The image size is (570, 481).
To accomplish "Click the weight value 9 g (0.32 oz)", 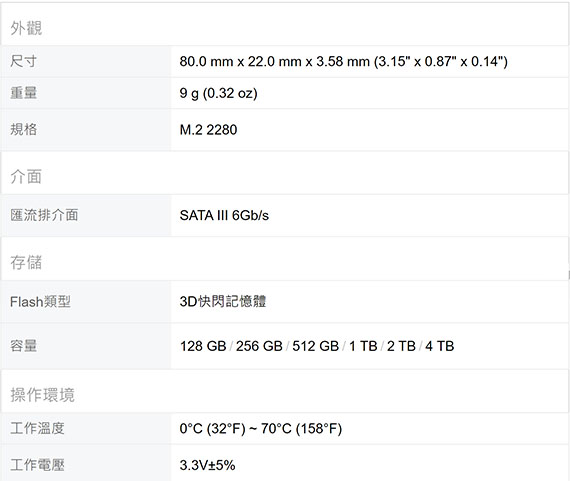I will click(x=218, y=93).
